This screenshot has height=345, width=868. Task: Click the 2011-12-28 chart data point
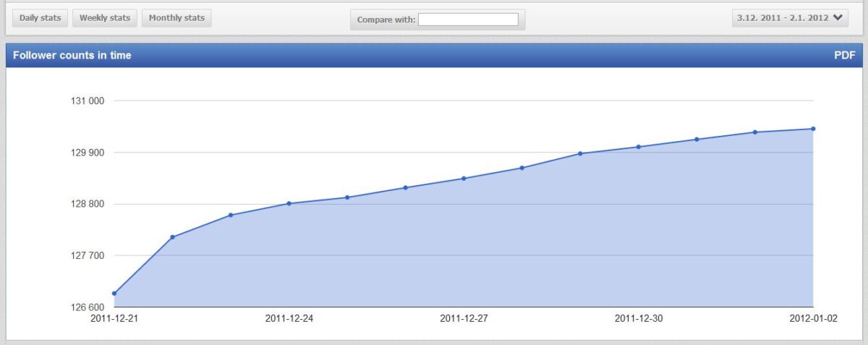pos(522,168)
